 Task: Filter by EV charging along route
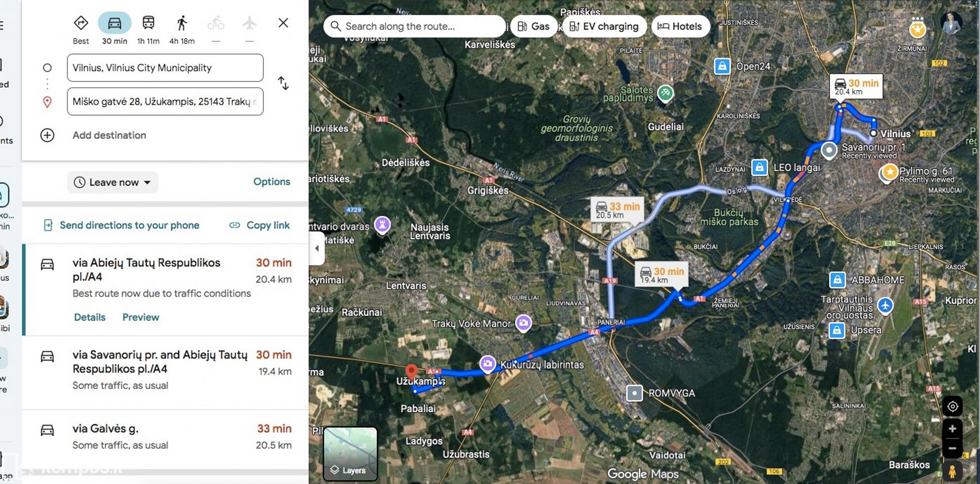tap(604, 26)
